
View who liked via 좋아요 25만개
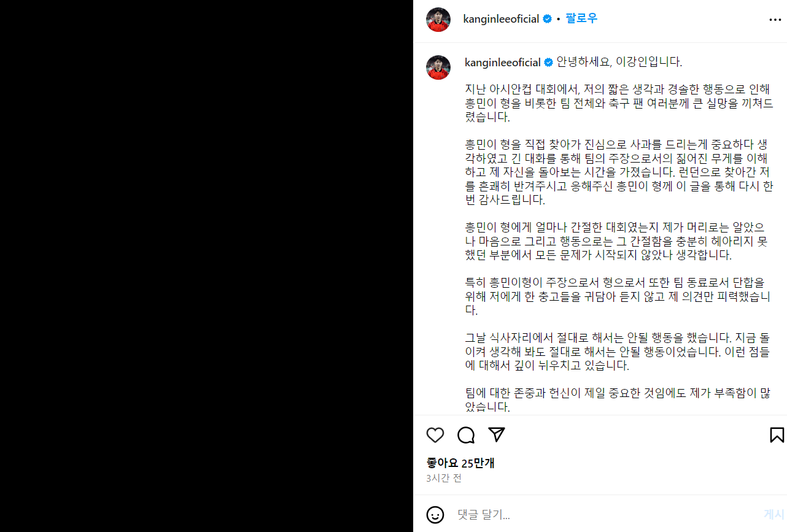pyautogui.click(x=460, y=463)
